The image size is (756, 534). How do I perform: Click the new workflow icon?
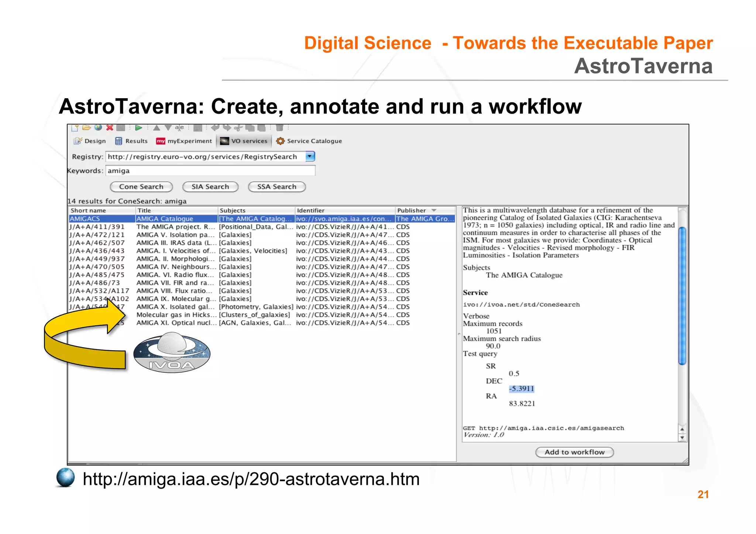(x=75, y=128)
